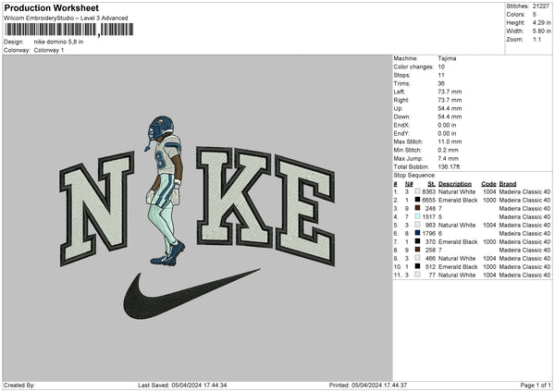
Task: Select the stitch count 8363 in row 1
Action: coord(428,191)
